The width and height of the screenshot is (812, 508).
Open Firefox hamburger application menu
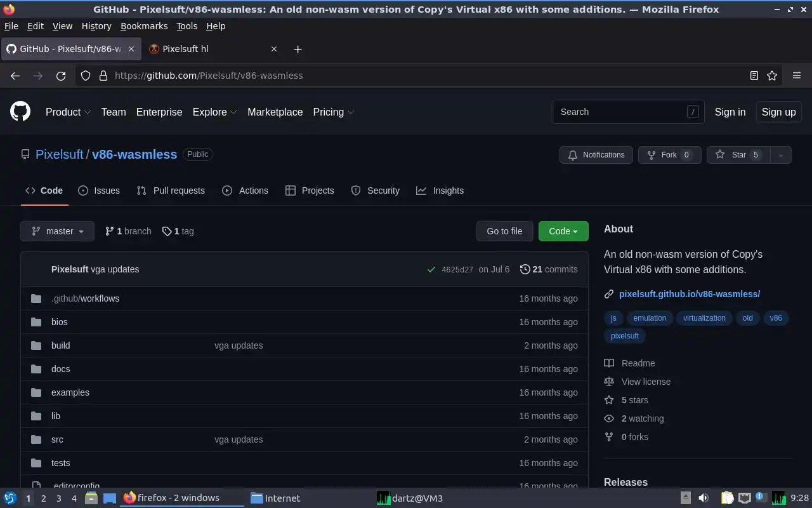pos(797,76)
